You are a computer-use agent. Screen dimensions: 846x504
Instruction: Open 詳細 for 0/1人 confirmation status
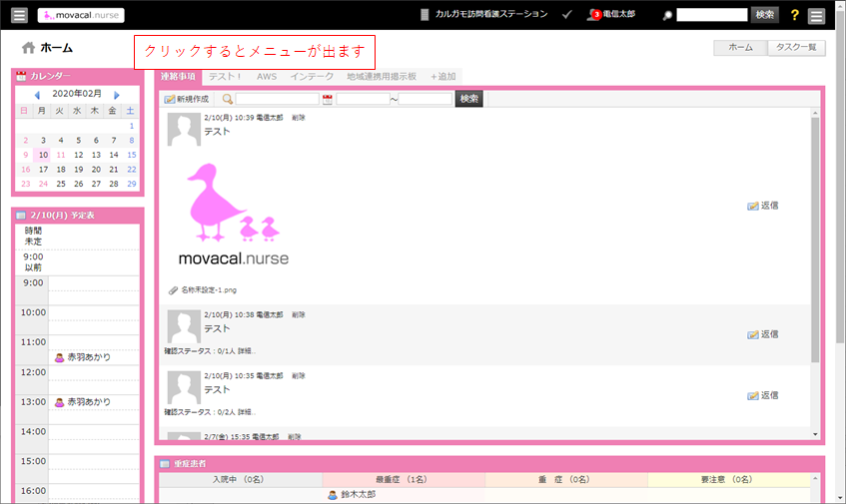pyautogui.click(x=246, y=351)
